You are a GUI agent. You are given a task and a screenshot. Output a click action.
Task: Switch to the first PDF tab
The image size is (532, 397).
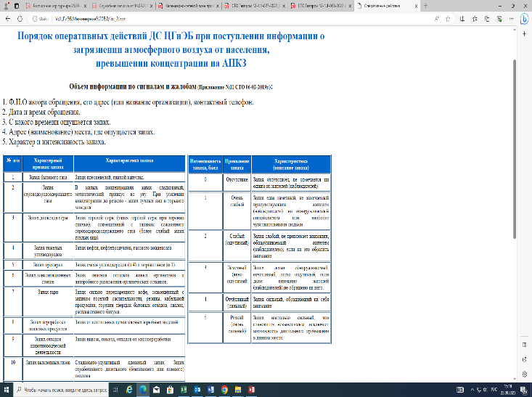click(x=57, y=6)
